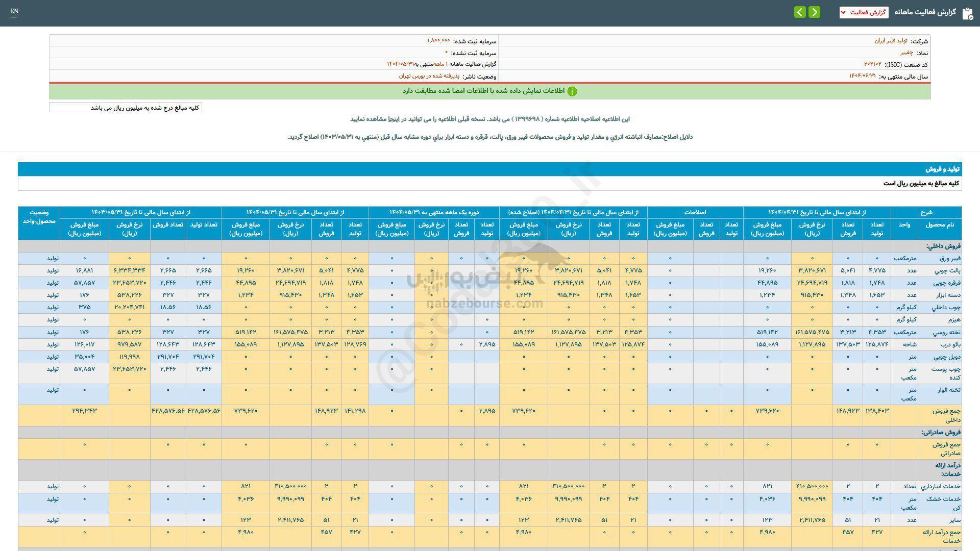The image size is (980, 551).
Task: Click the green left-pointing chevron button
Action: (x=800, y=12)
